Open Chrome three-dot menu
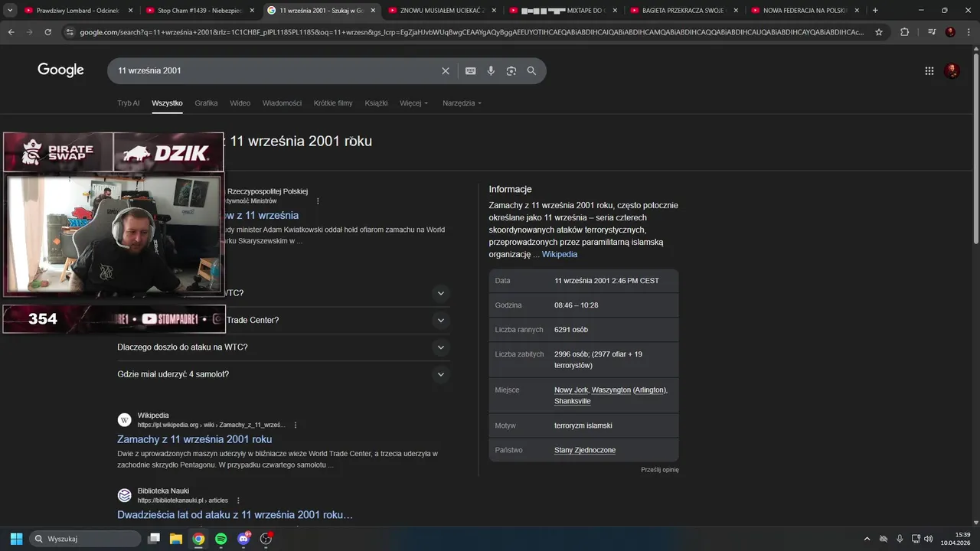Image resolution: width=980 pixels, height=551 pixels. tap(969, 32)
